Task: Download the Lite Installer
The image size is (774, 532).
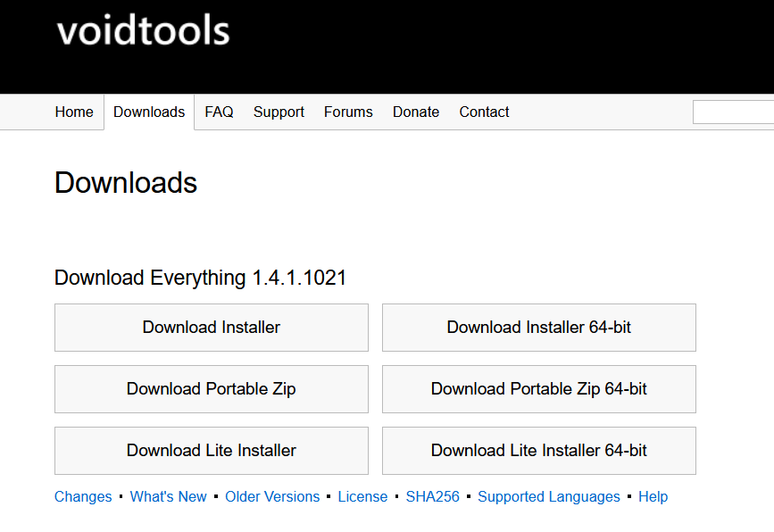Action: pyautogui.click(x=211, y=451)
